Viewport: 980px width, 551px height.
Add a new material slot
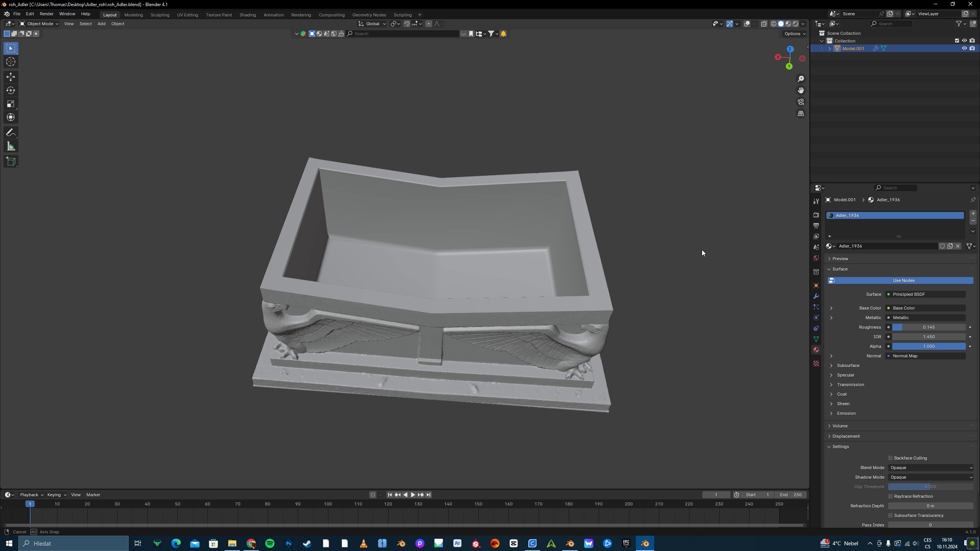[973, 214]
